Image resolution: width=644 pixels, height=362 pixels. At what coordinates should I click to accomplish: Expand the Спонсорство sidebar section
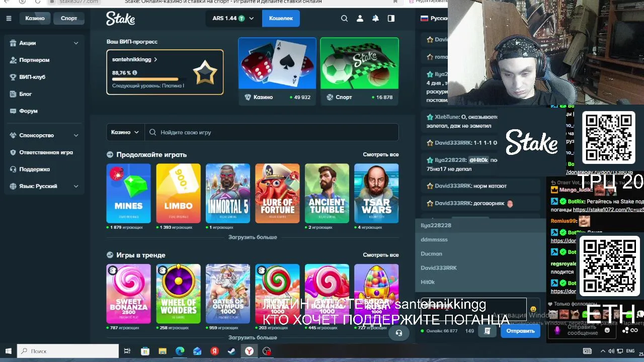[76, 135]
